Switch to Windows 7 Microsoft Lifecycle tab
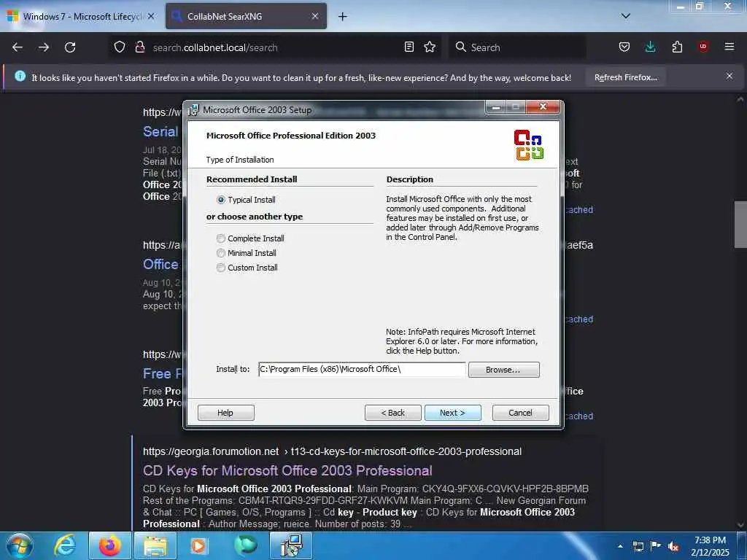 (82, 16)
